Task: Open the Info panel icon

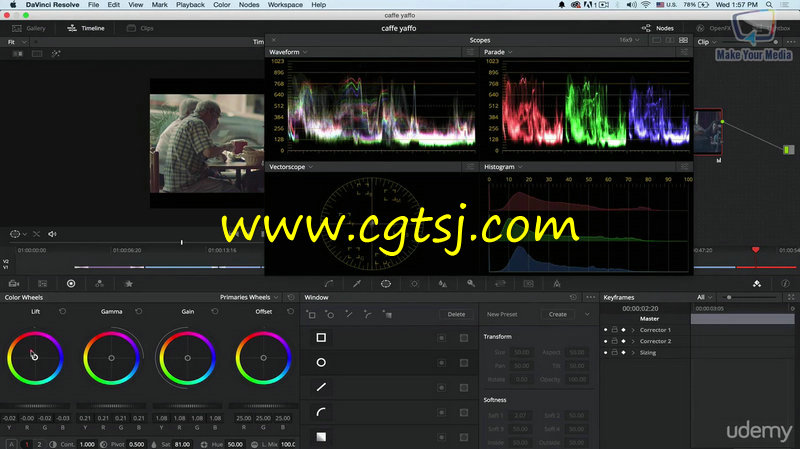Action: point(785,284)
